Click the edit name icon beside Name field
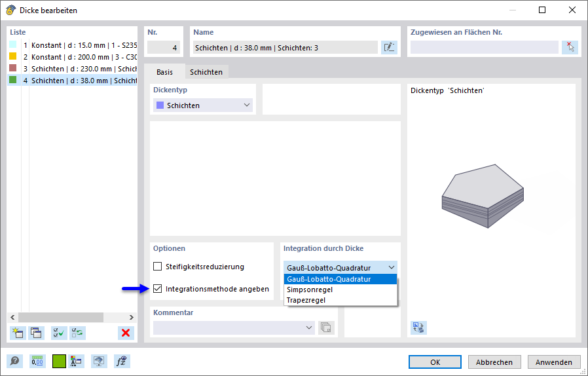Image resolution: width=588 pixels, height=376 pixels. [389, 47]
